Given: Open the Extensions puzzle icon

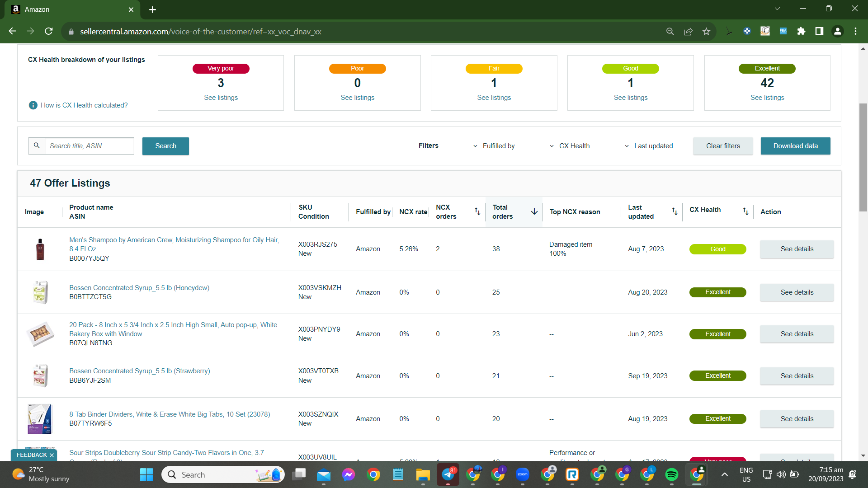Looking at the screenshot, I should tap(801, 31).
